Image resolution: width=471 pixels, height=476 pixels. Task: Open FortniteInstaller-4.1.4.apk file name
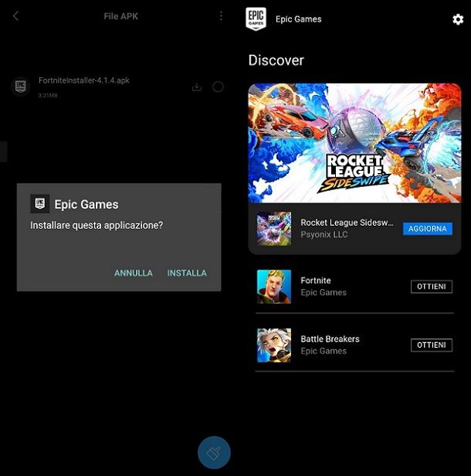tap(84, 80)
